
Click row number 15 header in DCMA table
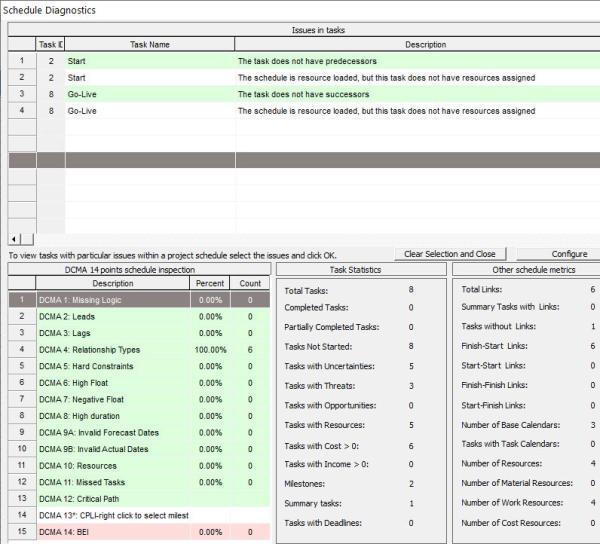(x=22, y=532)
